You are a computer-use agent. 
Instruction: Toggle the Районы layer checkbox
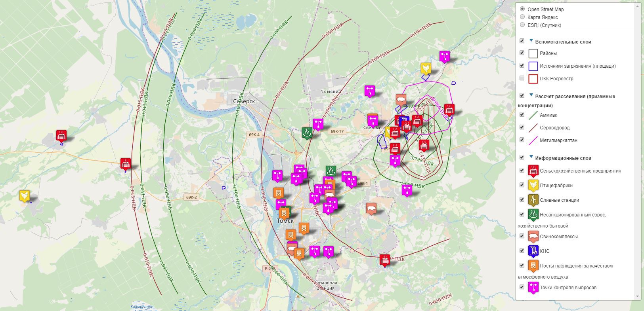pos(522,53)
